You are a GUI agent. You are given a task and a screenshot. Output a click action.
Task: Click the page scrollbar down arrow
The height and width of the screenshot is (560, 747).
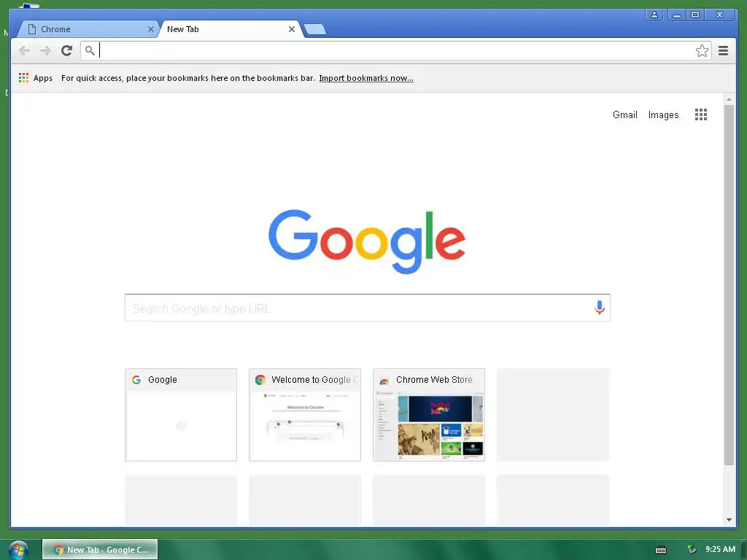click(x=729, y=519)
